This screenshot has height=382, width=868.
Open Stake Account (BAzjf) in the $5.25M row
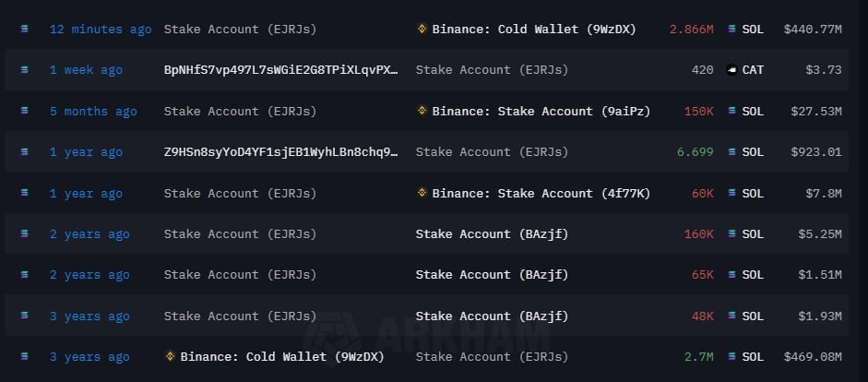(x=492, y=234)
